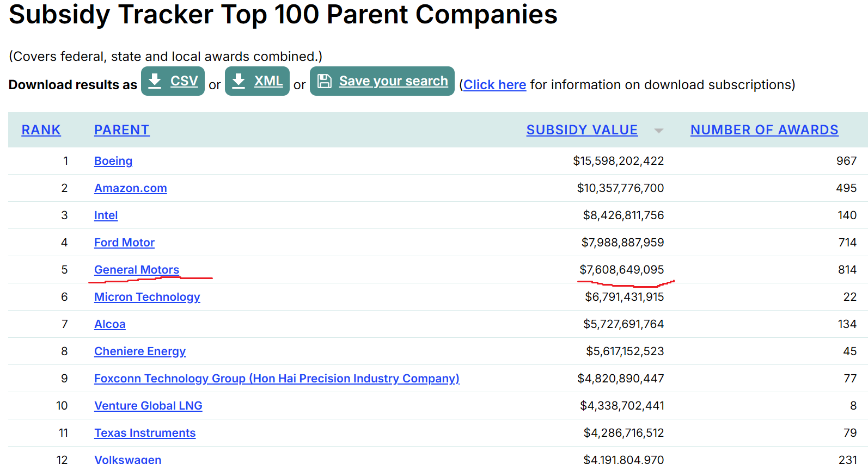Open the Micron Technology link

tap(147, 297)
